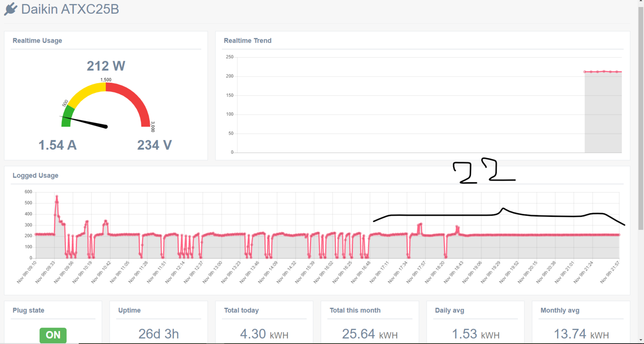Viewport: 644px width, 344px height.
Task: Click the Logged Usage panel heading
Action: tap(35, 175)
